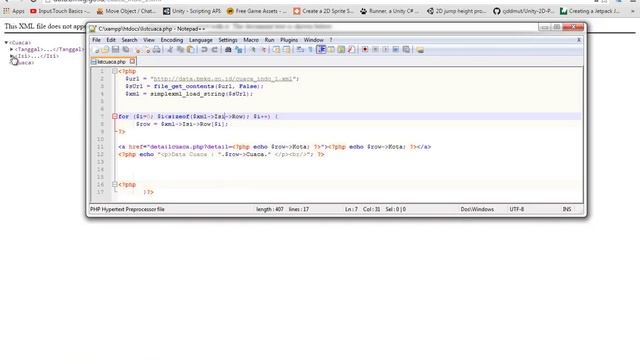Viewport: 640px width, 360px height.
Task: Show the document map panel icon
Action: (341, 50)
